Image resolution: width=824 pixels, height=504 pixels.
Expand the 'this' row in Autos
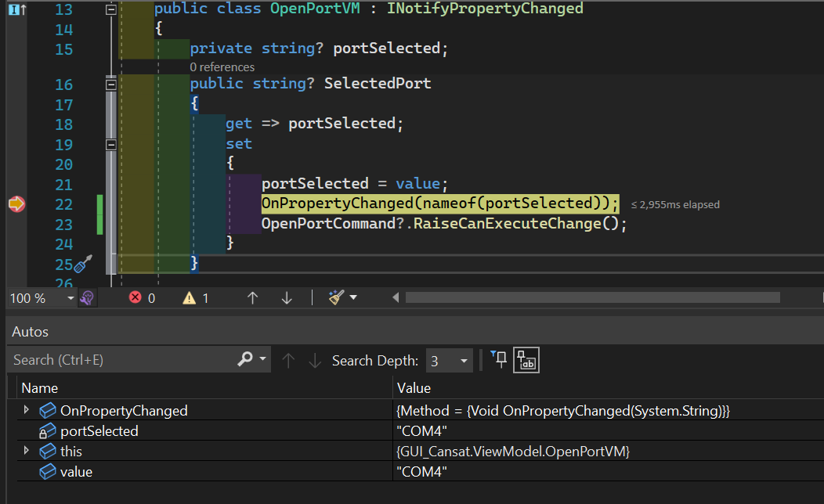[26, 451]
